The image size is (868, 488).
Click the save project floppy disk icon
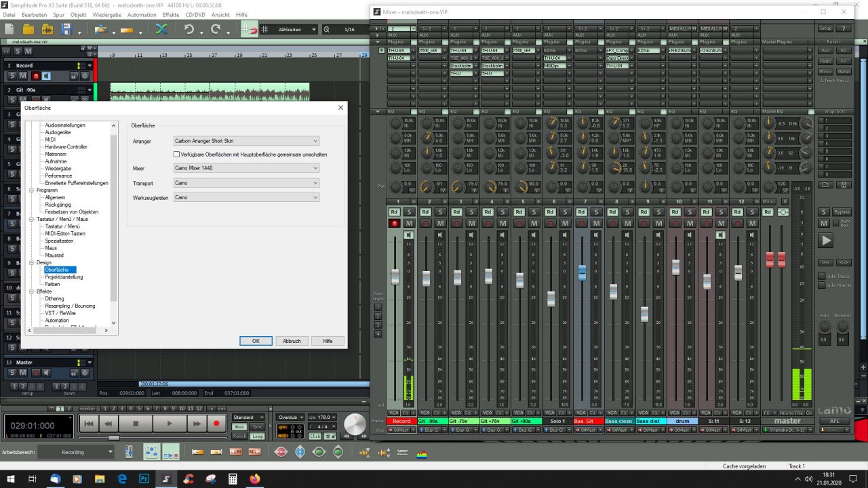[66, 29]
